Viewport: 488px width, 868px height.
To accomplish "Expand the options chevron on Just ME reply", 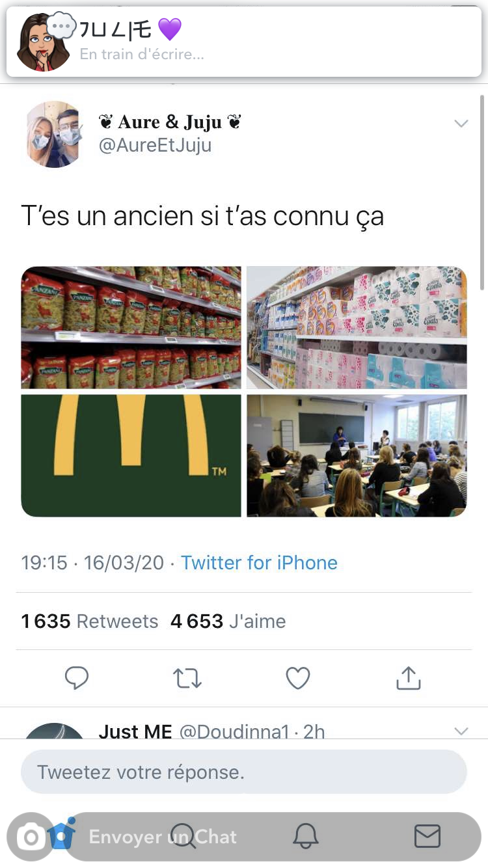I will tap(461, 731).
